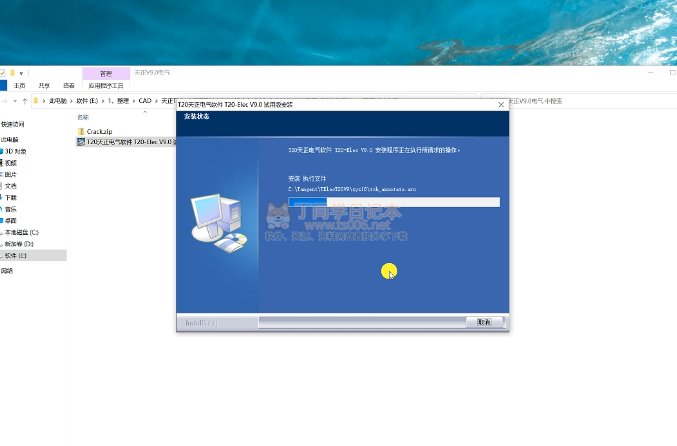Open 视频 folder in the navigation pane
Viewport: 677px width, 446px height.
pyautogui.click(x=11, y=163)
